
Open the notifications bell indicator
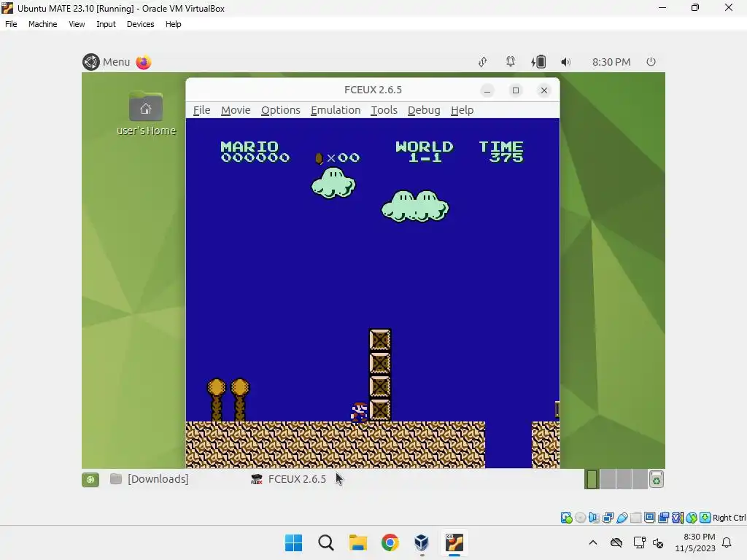pyautogui.click(x=510, y=62)
